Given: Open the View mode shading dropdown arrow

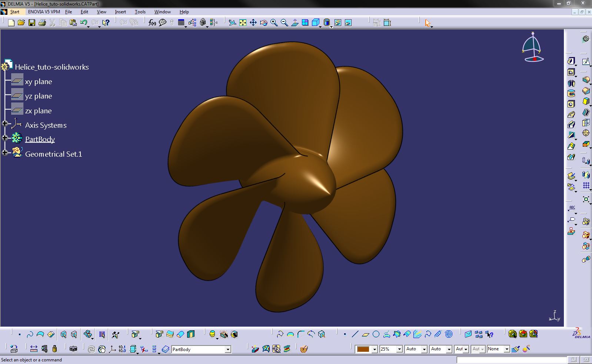Looking at the screenshot, I should [331, 27].
